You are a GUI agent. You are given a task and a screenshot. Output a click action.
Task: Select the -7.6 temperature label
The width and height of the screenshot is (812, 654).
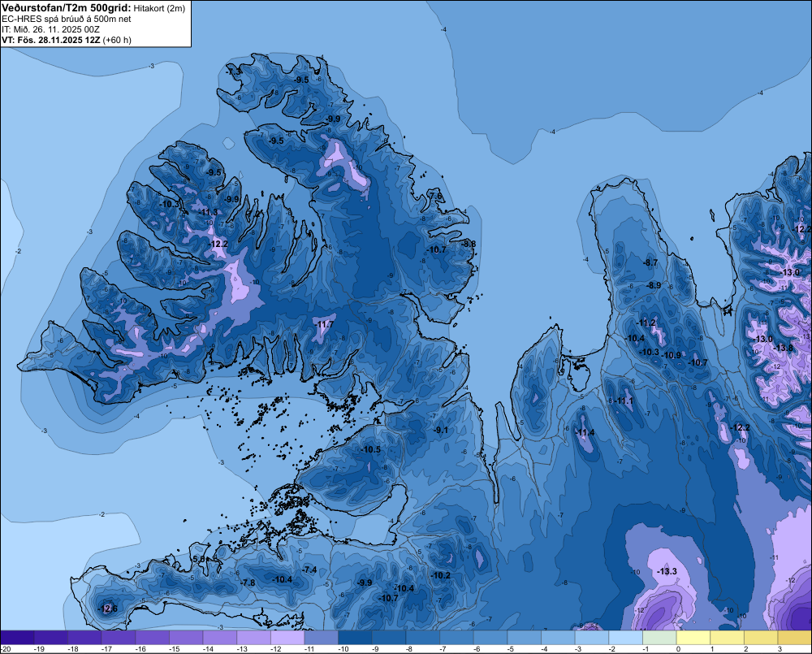point(435,196)
